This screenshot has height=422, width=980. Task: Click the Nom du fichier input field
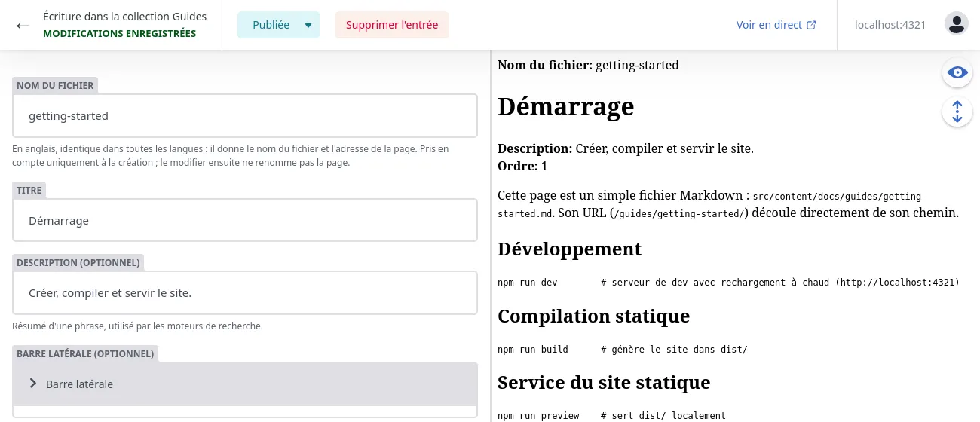(245, 116)
